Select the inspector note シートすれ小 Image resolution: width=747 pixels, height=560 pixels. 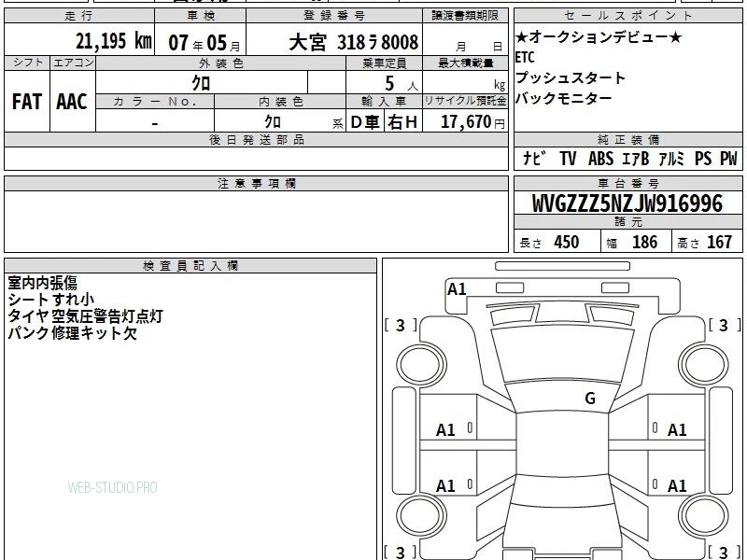coord(51,300)
